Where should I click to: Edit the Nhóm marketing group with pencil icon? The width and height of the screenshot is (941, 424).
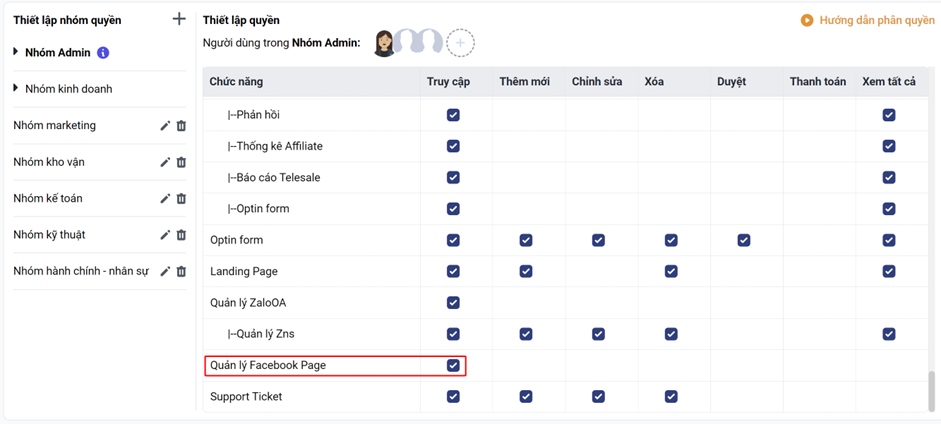click(x=165, y=126)
